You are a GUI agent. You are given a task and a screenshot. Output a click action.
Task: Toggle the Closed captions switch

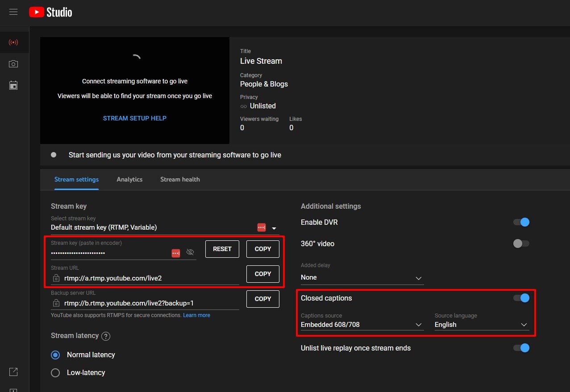[x=521, y=298]
